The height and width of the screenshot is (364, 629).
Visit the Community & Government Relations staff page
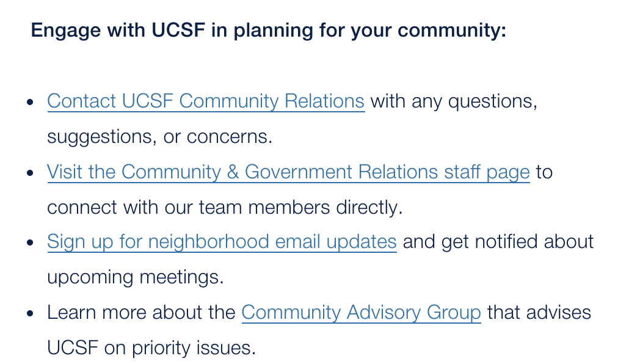(288, 172)
